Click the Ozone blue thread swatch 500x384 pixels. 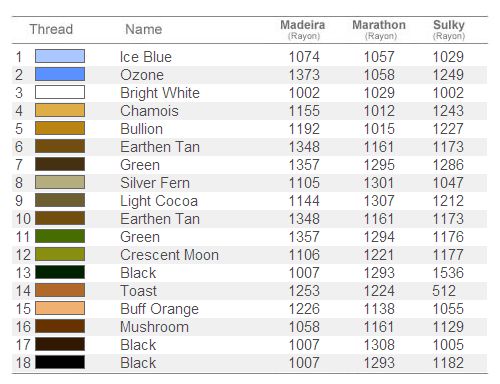click(x=60, y=74)
